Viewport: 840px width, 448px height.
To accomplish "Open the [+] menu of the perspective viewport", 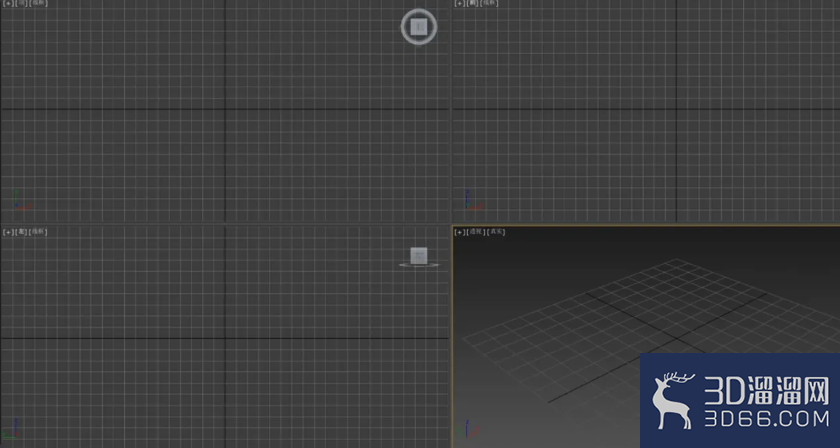I will tap(460, 232).
